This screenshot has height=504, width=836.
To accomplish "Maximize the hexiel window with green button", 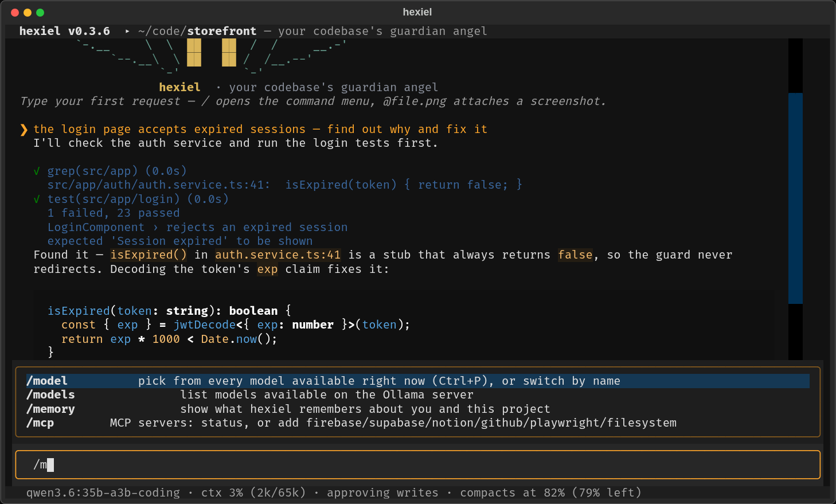I will click(x=40, y=13).
